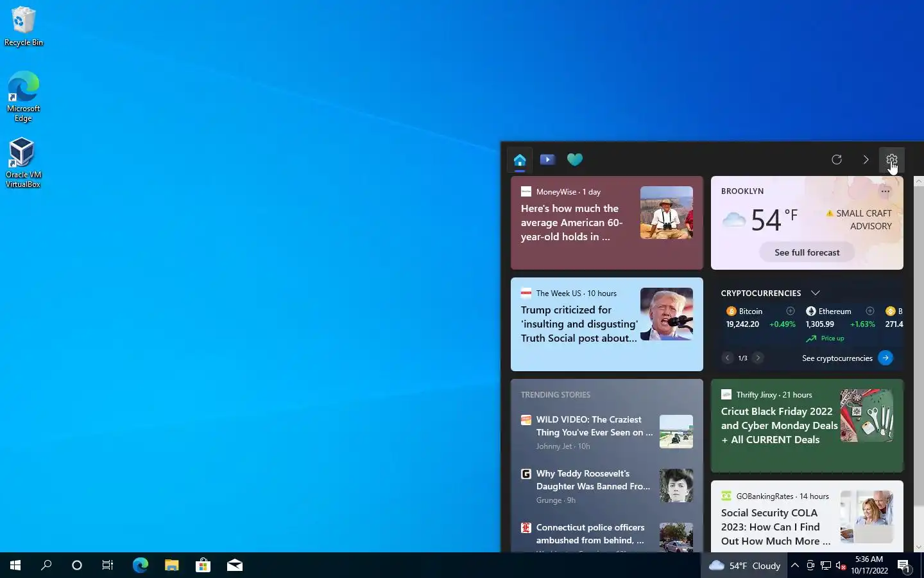The image size is (924, 578).
Task: Click See full forecast button
Action: [x=807, y=252]
